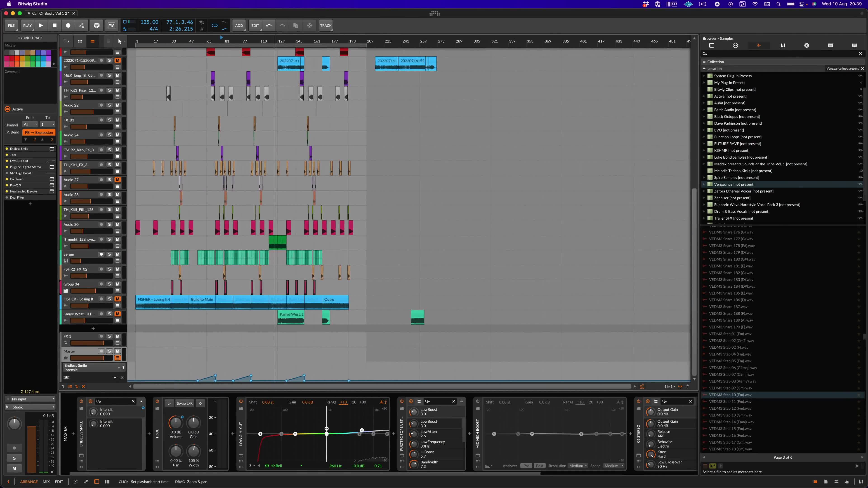Open Music browser piano icon
The height and width of the screenshot is (488, 868).
point(783,45)
